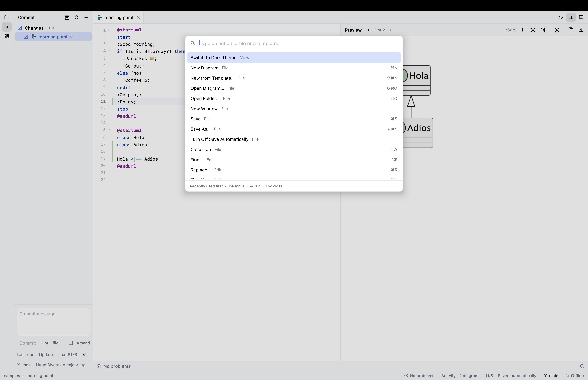588x380 pixels.
Task: Click the branch author line 'main · Hugo Alvarez'
Action: pos(53,365)
